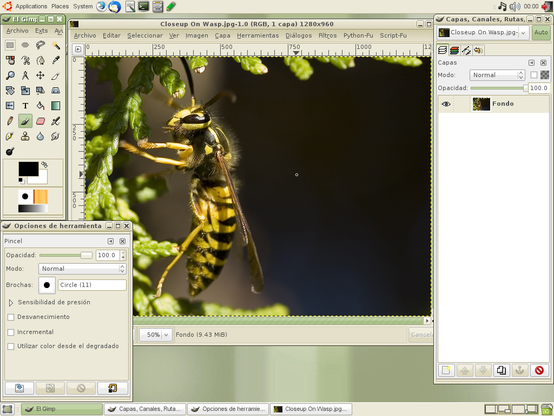Open the Filtros menu
This screenshot has width=554, height=416.
point(328,35)
